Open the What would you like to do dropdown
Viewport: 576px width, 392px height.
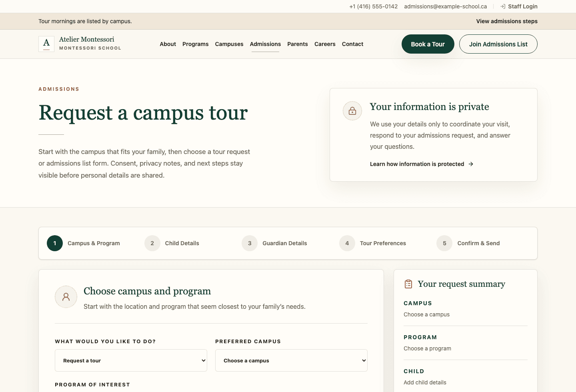coord(131,360)
